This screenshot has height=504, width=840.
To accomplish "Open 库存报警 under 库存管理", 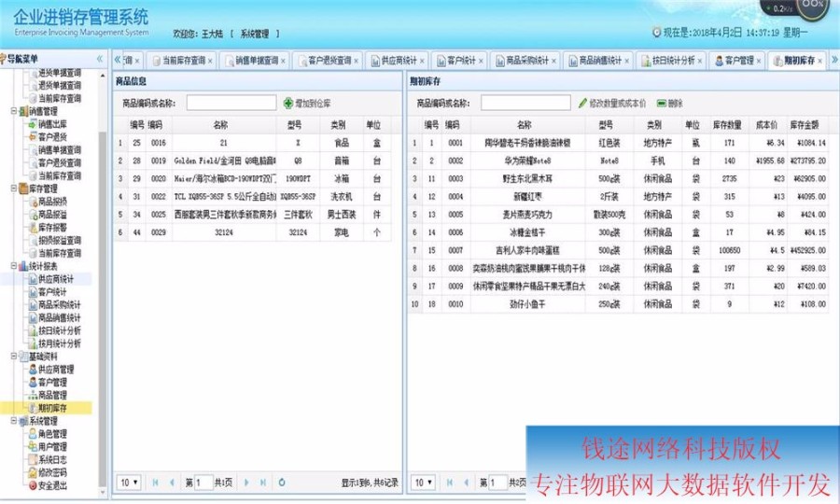I will [52, 227].
